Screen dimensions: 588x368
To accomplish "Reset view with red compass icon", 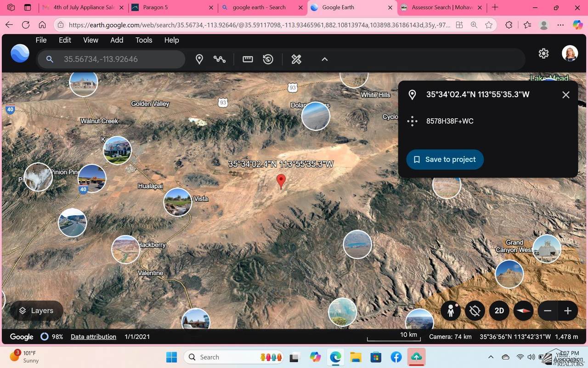I will [x=523, y=310].
